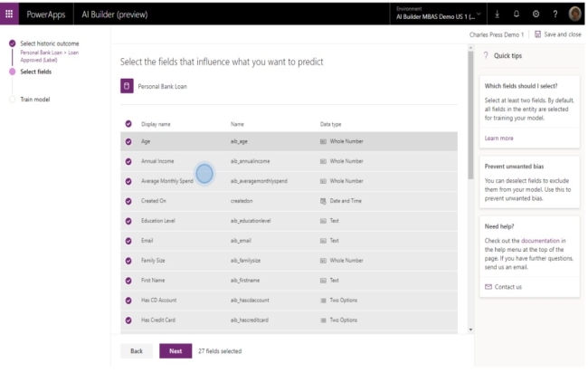Viewport: 588px width, 392px height.
Task: Click the Text type icon for Education Level
Action: point(323,221)
